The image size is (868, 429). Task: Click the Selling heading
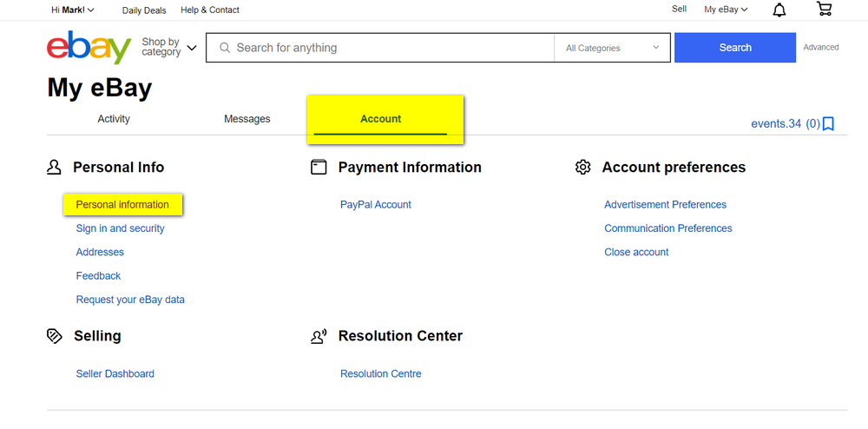[97, 336]
